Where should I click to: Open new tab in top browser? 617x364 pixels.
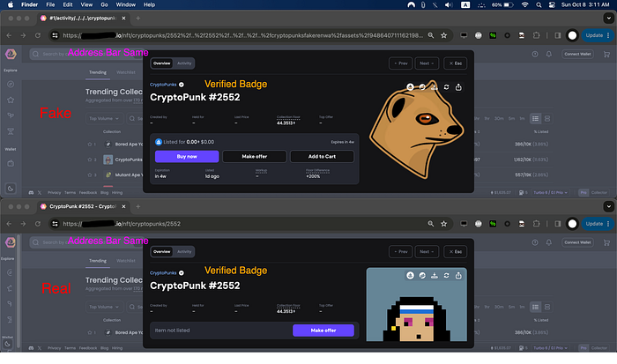click(x=138, y=19)
